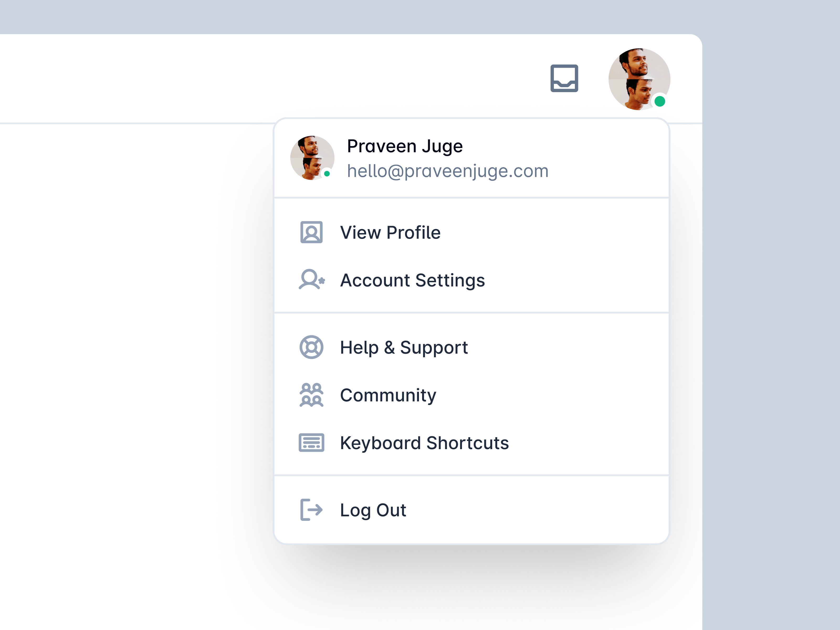
Task: Select the View Profile menu entry
Action: (471, 232)
